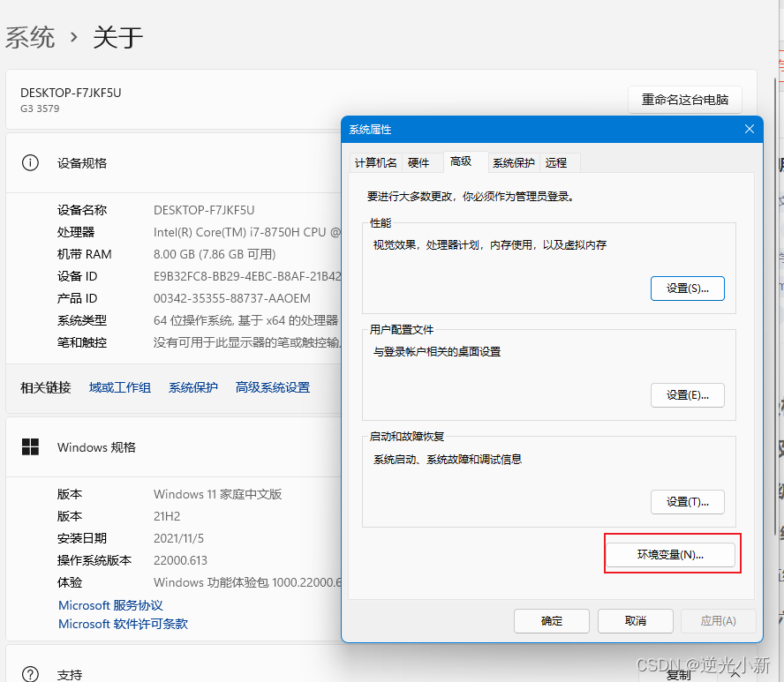The width and height of the screenshot is (784, 682).
Task: Click the 应用(A) button
Action: click(x=718, y=621)
